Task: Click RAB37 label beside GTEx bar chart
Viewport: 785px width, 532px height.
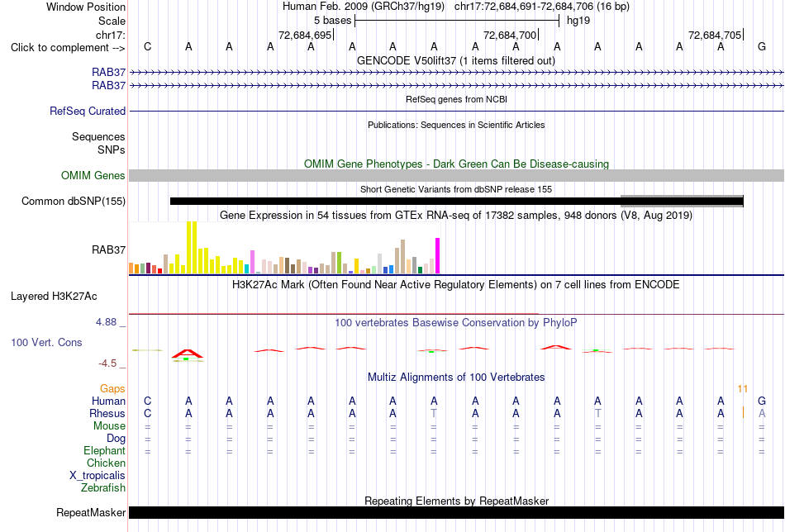Action: pos(108,249)
